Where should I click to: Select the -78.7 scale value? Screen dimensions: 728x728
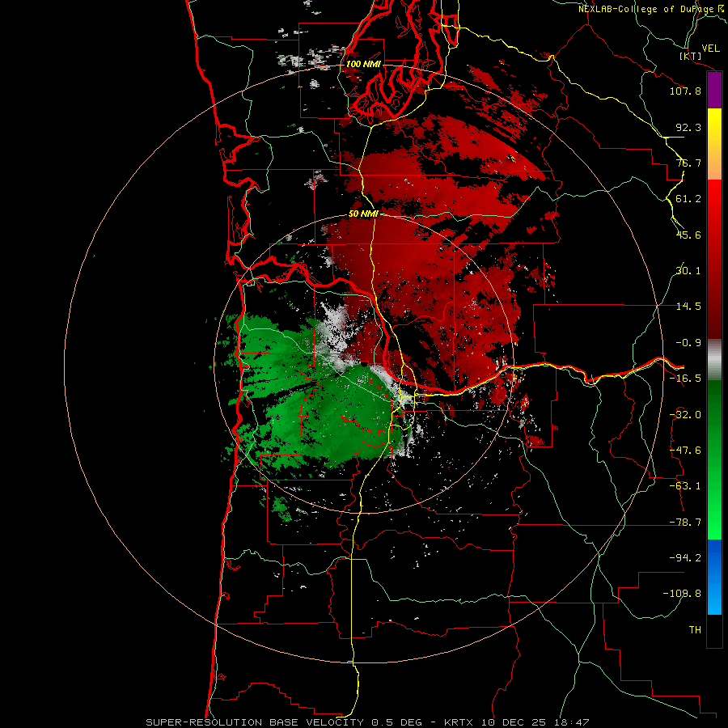point(685,523)
